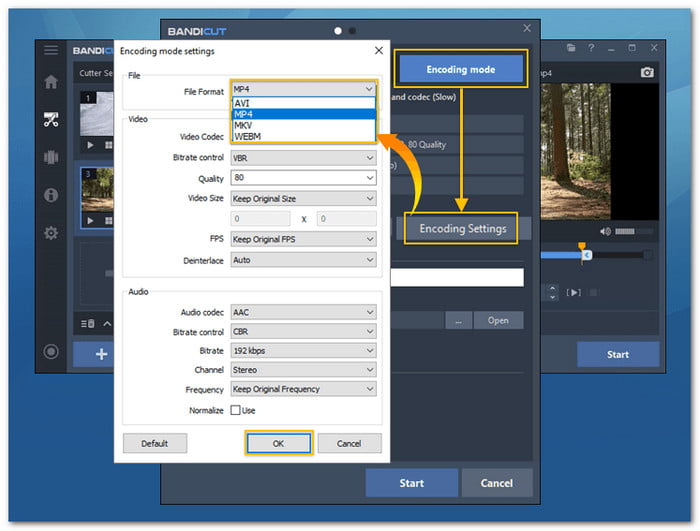Image resolution: width=700 pixels, height=531 pixels.
Task: Open the Quality 80 dropdown
Action: point(304,178)
